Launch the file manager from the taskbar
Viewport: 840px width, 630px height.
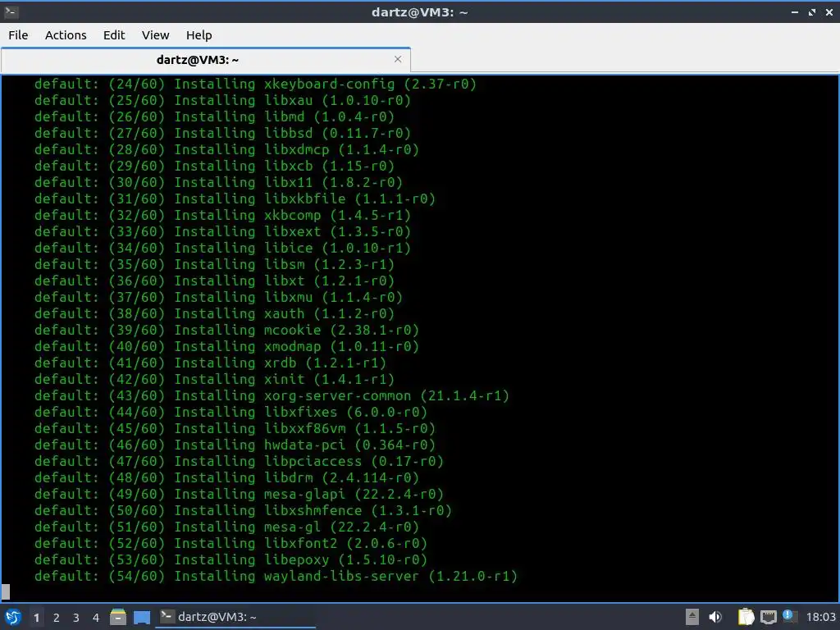tap(118, 617)
